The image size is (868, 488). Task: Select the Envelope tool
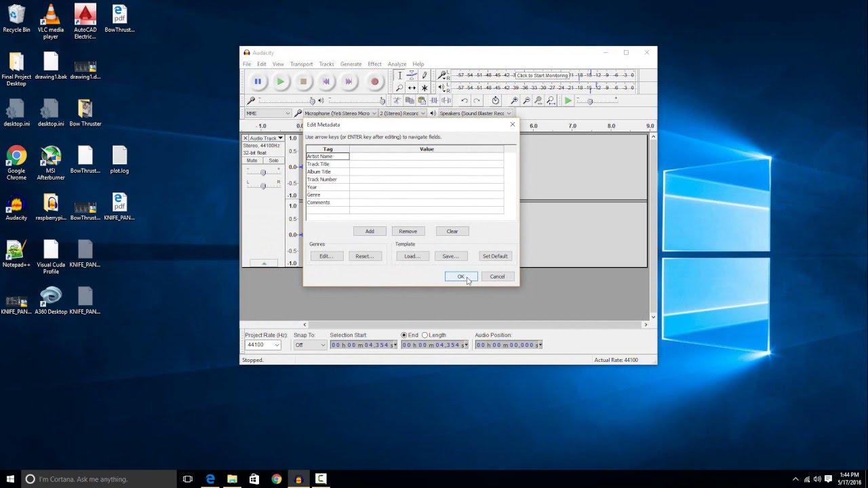pos(412,75)
